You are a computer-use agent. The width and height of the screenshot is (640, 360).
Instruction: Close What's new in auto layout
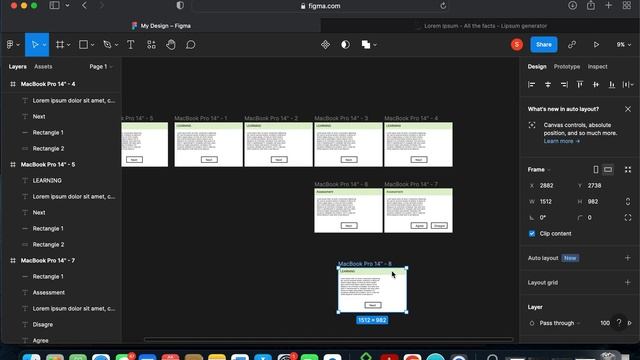628,109
